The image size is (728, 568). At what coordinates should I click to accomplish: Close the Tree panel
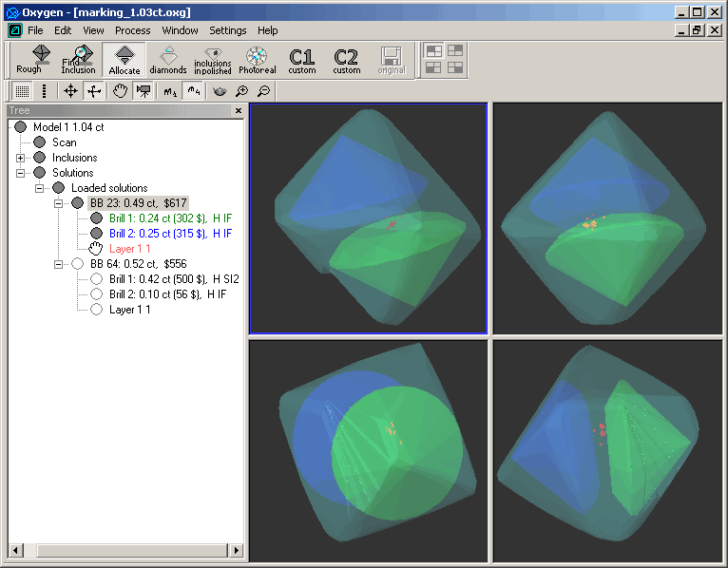(239, 111)
